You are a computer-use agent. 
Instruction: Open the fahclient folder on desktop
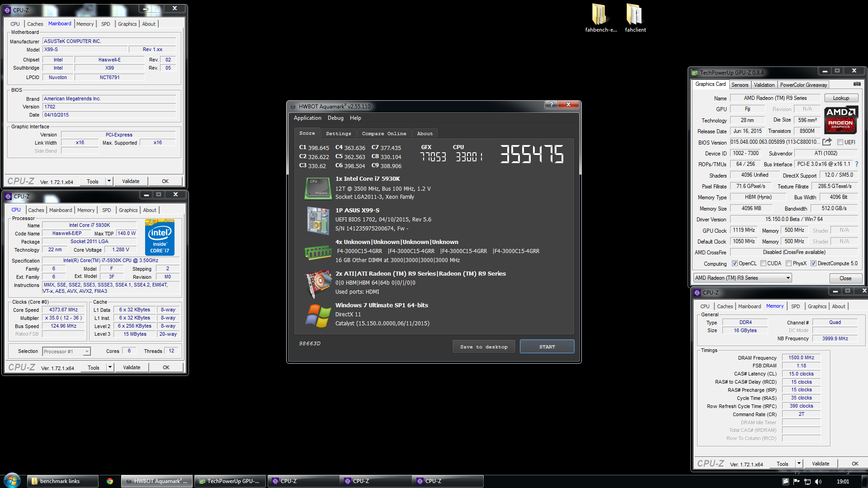(635, 18)
